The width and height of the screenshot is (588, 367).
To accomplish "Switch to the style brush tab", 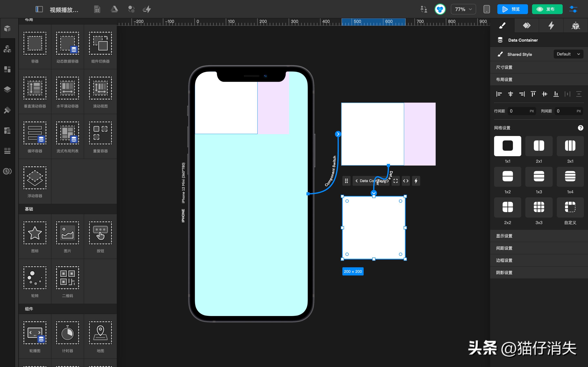I will pyautogui.click(x=502, y=25).
